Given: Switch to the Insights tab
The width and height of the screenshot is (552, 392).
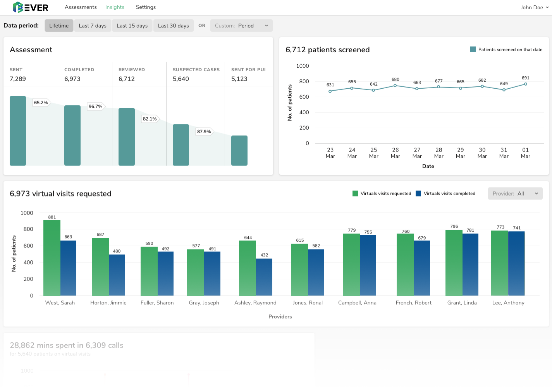Looking at the screenshot, I should (x=115, y=7).
